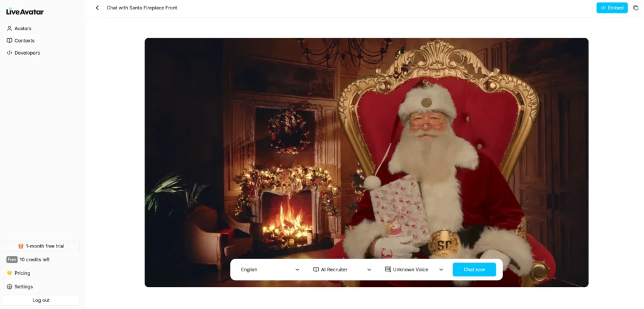
Task: Click the Chat now button
Action: (x=474, y=269)
